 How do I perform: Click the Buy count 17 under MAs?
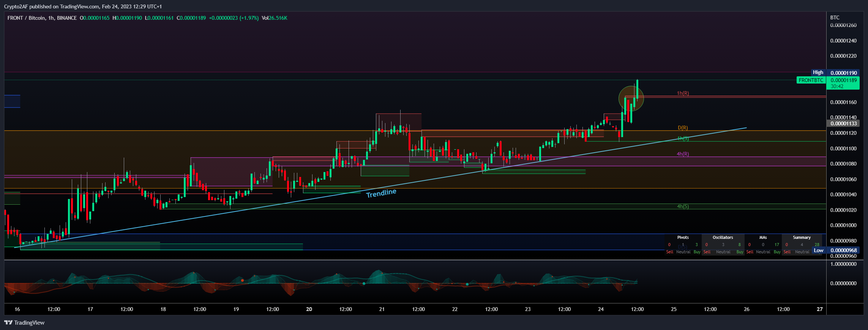pyautogui.click(x=777, y=245)
